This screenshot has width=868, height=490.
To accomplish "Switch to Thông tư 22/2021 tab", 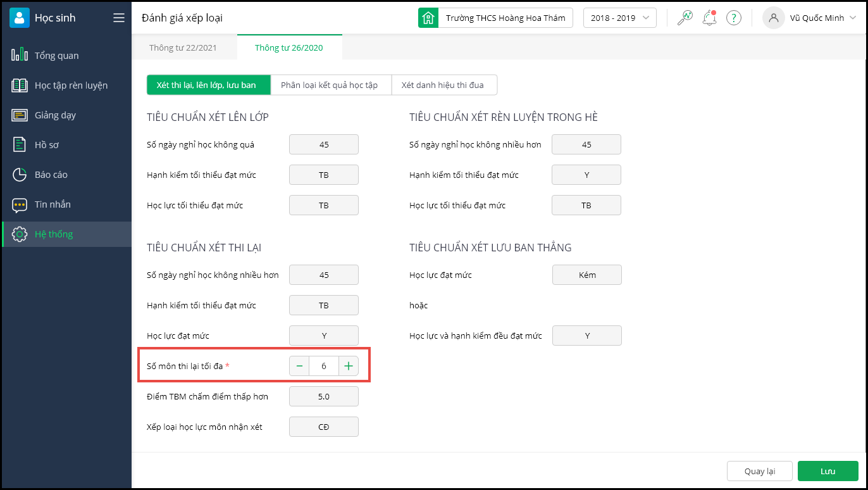I will coord(182,47).
